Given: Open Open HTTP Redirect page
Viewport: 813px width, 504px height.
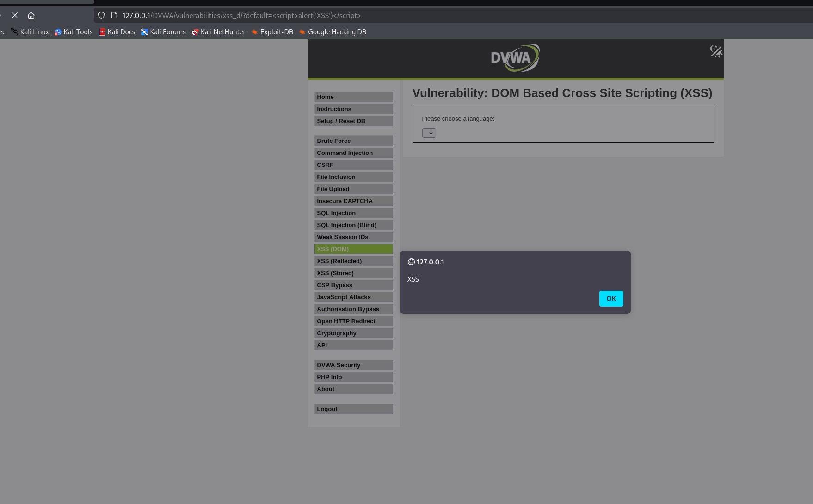Looking at the screenshot, I should click(354, 321).
